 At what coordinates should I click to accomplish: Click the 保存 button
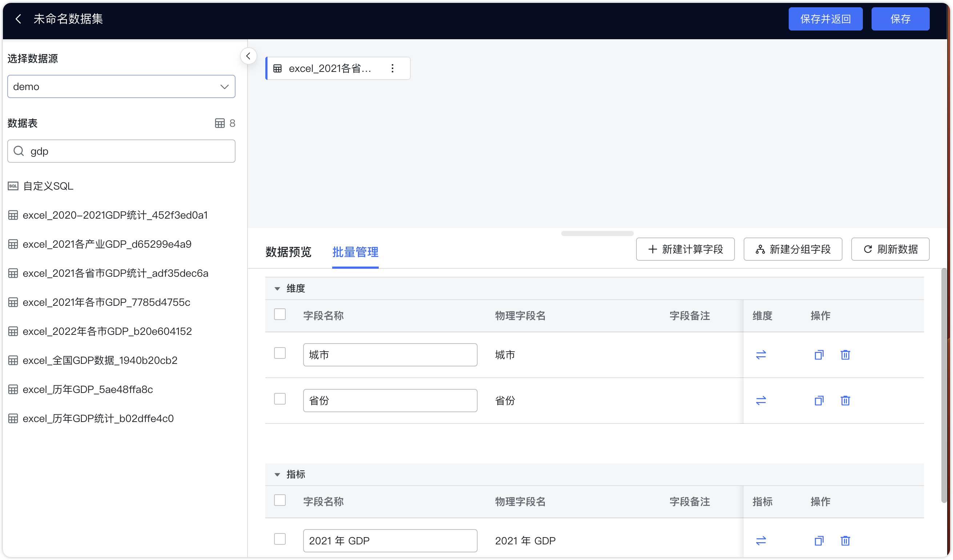pos(900,19)
